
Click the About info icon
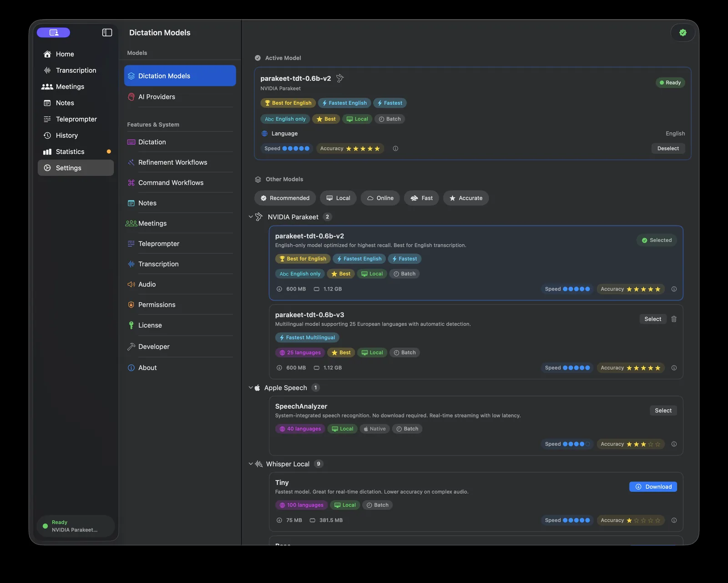tap(131, 367)
